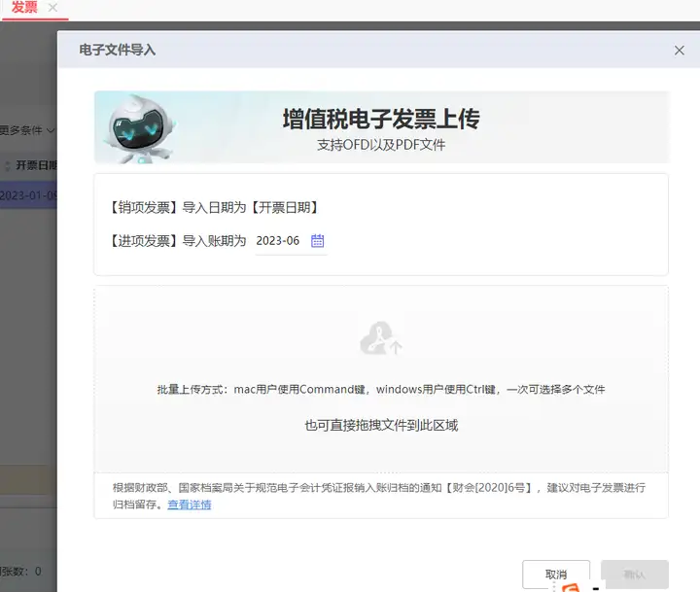Click the 2023-06 账期 input field
This screenshot has height=592, width=700.
click(x=291, y=241)
